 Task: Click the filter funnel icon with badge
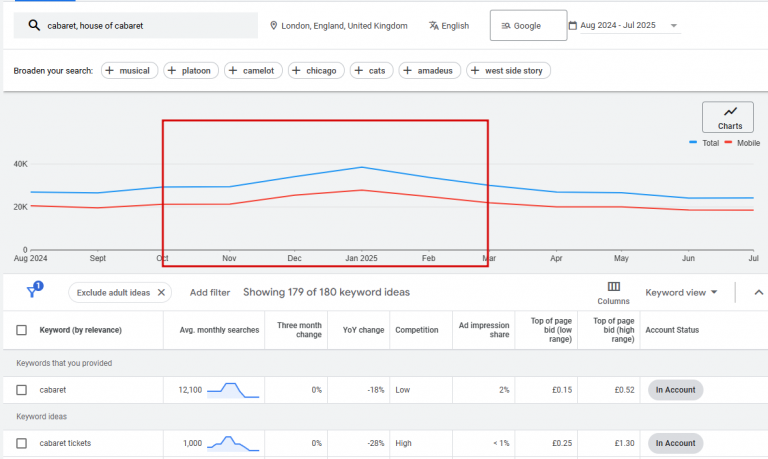point(34,290)
